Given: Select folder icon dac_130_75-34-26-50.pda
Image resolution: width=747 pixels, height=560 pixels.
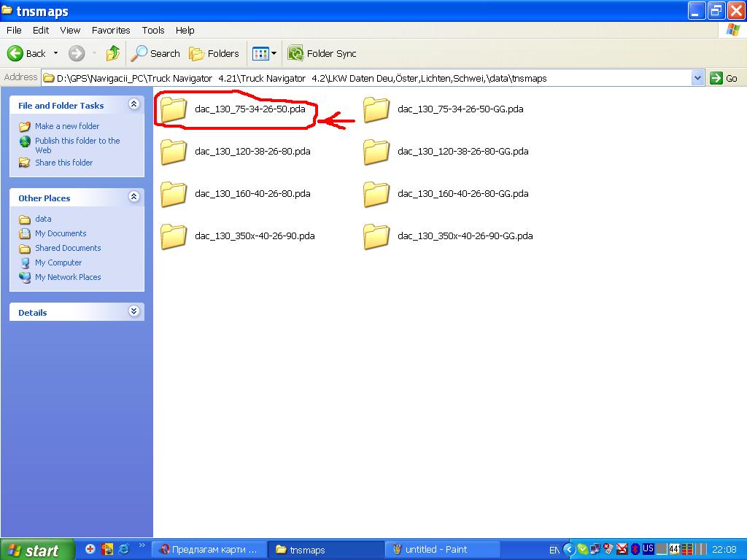Looking at the screenshot, I should click(174, 109).
